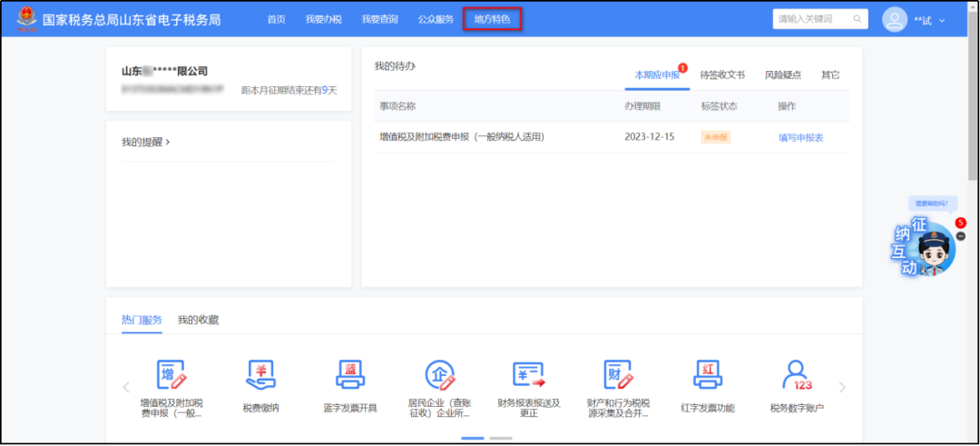Click the national tax emblem logo
Screen dimensions: 980x446
point(27,18)
